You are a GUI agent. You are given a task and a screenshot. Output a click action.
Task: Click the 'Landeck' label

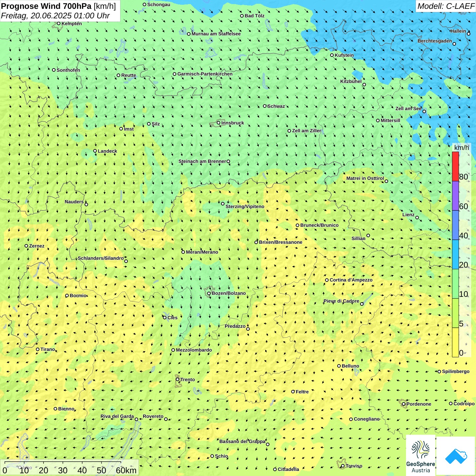point(107,151)
